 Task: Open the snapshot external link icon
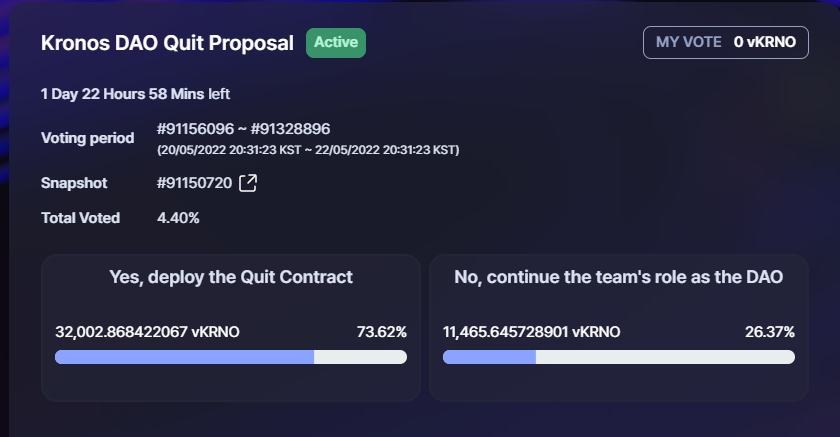(x=248, y=183)
